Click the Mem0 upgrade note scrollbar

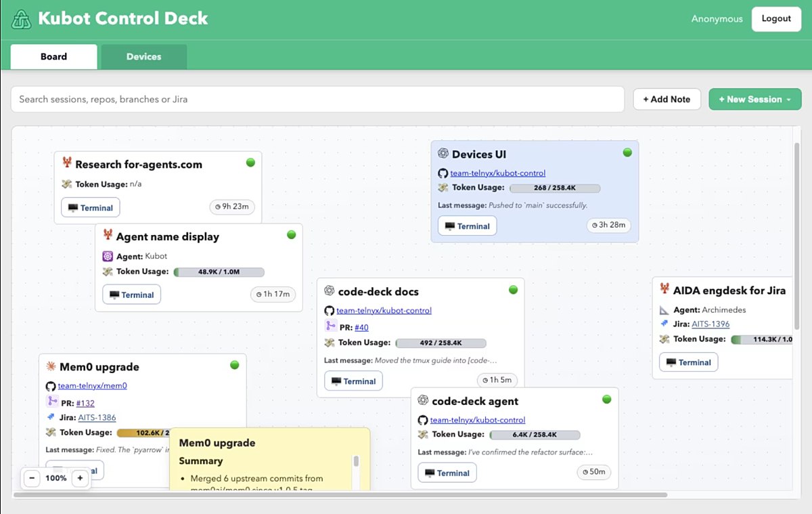[x=357, y=462]
